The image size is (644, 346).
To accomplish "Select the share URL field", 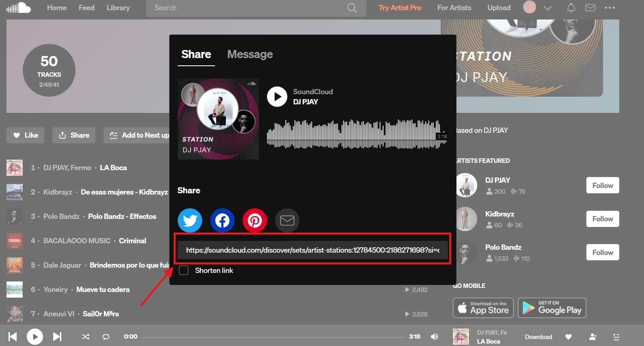I will click(x=313, y=250).
